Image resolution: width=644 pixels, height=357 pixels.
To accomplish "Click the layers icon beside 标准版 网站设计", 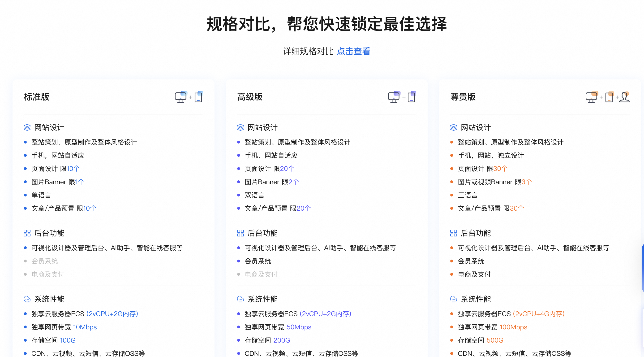I will [x=27, y=127].
